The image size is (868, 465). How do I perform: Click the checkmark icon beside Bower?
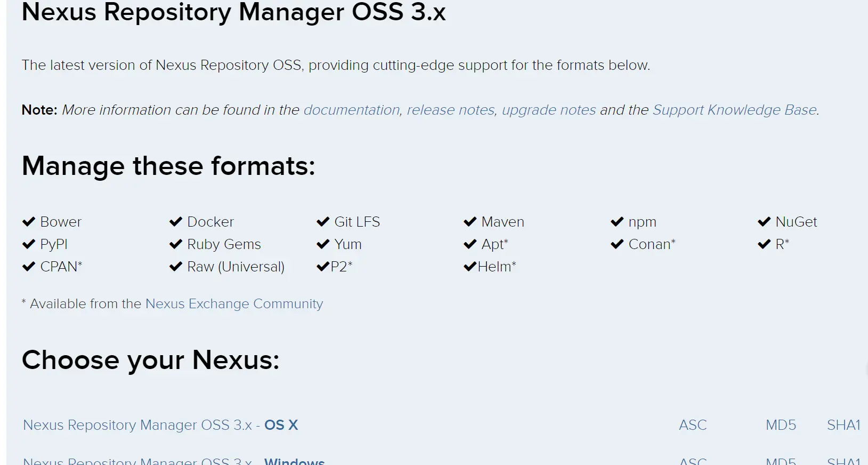(29, 222)
